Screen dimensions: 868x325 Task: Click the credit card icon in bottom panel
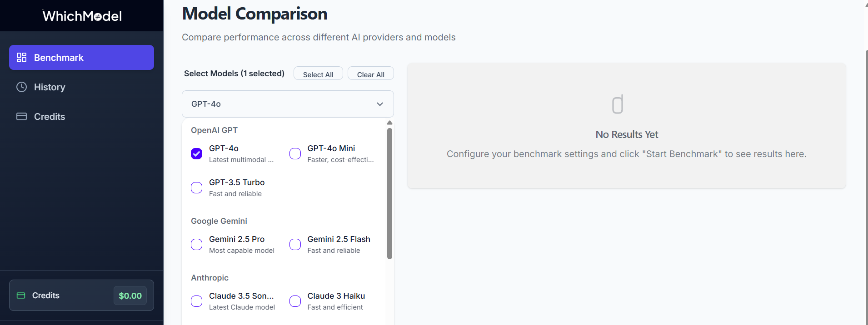pos(21,295)
